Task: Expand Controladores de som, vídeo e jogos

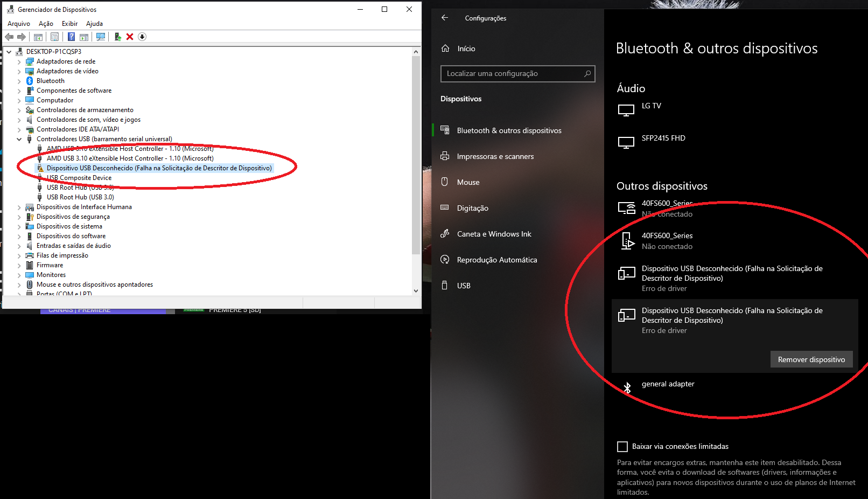Action: point(19,120)
